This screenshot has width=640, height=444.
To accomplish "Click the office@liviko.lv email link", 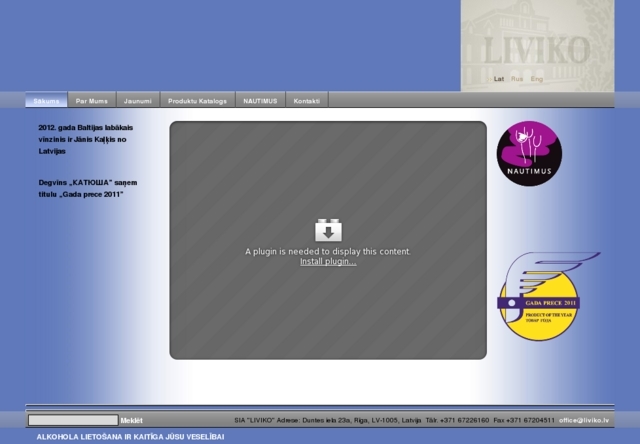I will [x=584, y=420].
